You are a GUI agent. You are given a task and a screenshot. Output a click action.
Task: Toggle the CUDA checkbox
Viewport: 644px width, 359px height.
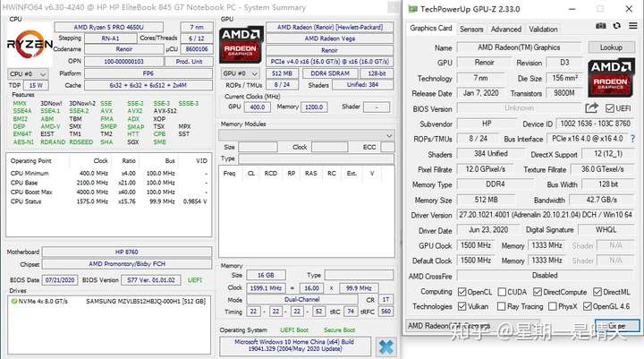tap(502, 292)
